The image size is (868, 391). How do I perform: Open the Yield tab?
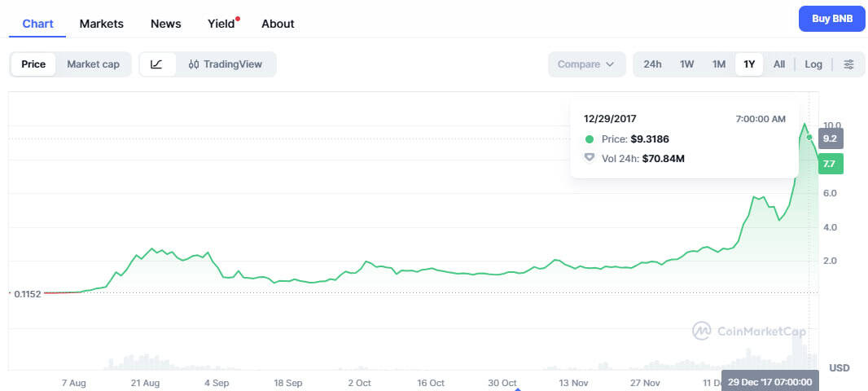point(221,24)
